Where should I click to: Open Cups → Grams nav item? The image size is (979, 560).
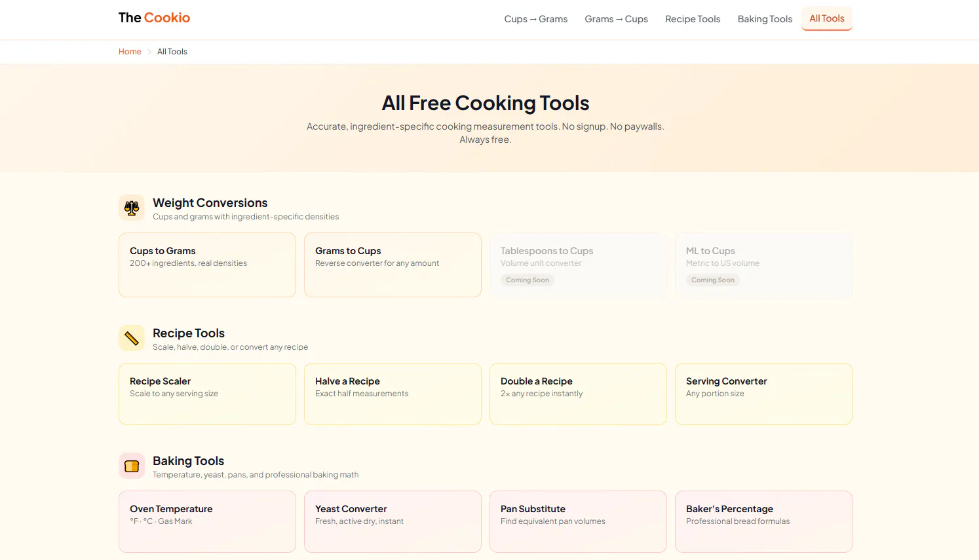point(536,19)
